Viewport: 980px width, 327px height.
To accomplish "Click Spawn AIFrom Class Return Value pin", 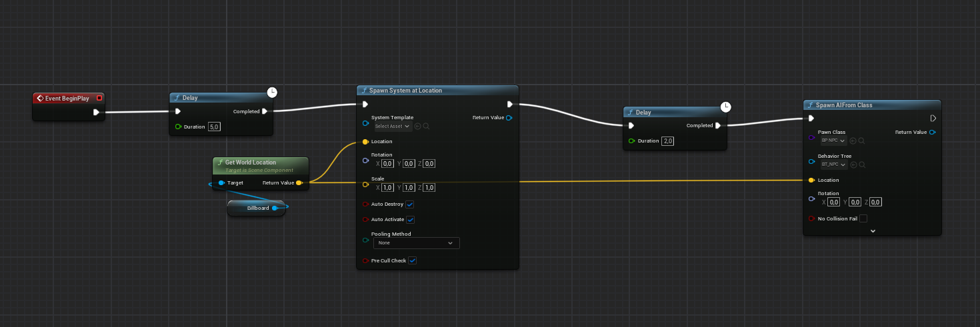I will [932, 132].
